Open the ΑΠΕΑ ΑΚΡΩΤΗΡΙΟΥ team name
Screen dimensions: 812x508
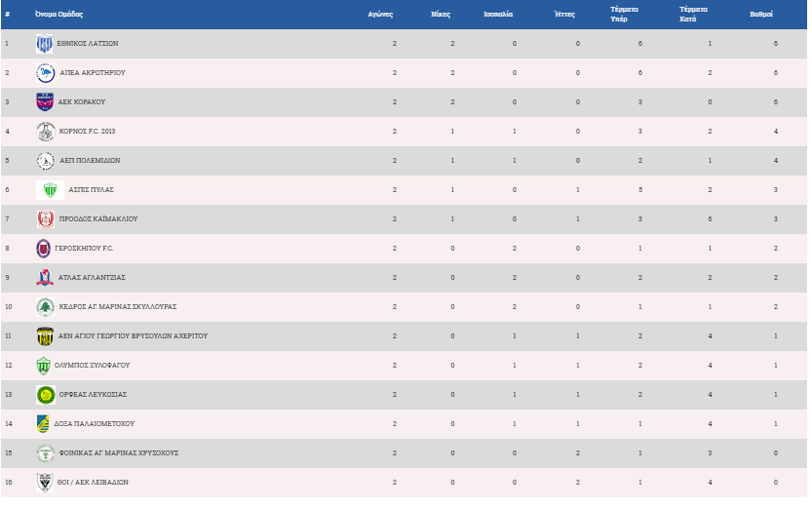[93, 72]
